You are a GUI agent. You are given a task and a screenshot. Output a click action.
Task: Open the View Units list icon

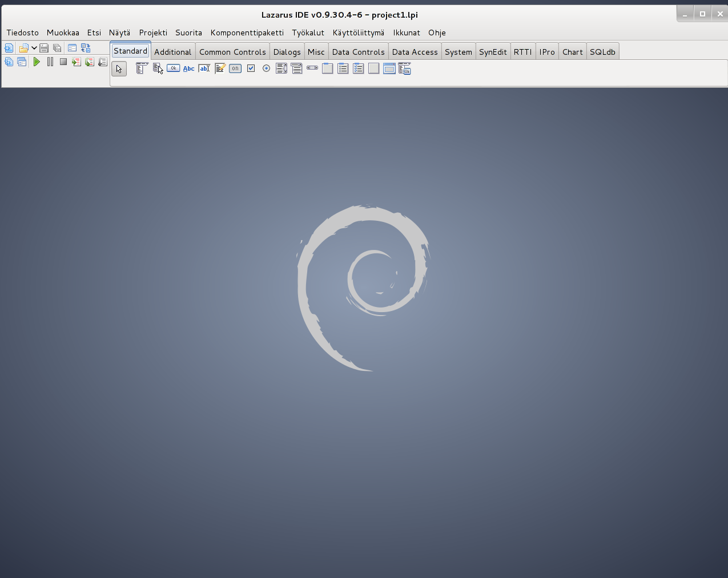pyautogui.click(x=9, y=62)
